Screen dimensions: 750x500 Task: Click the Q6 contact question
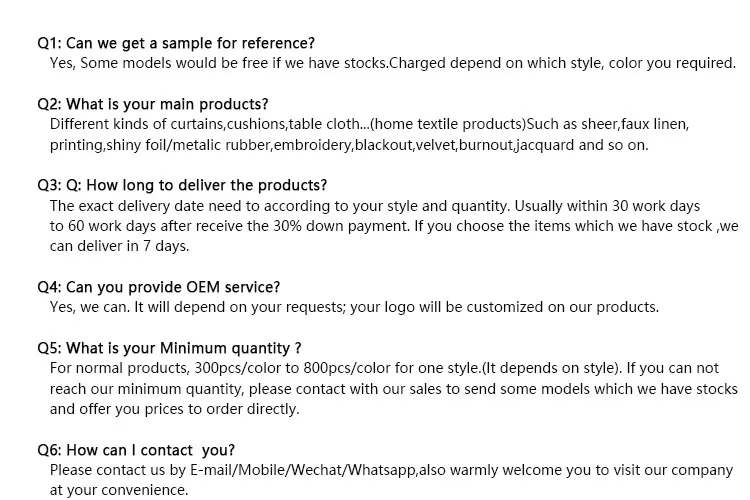[136, 450]
